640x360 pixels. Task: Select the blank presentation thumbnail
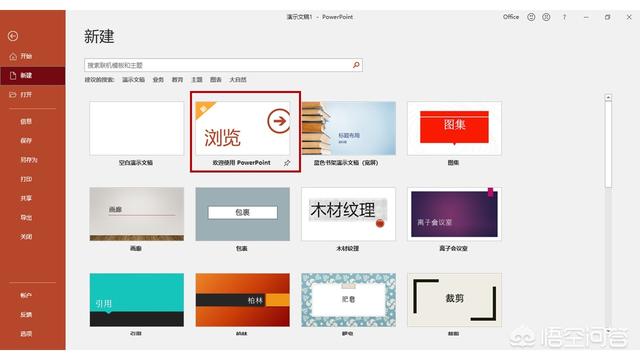point(137,128)
